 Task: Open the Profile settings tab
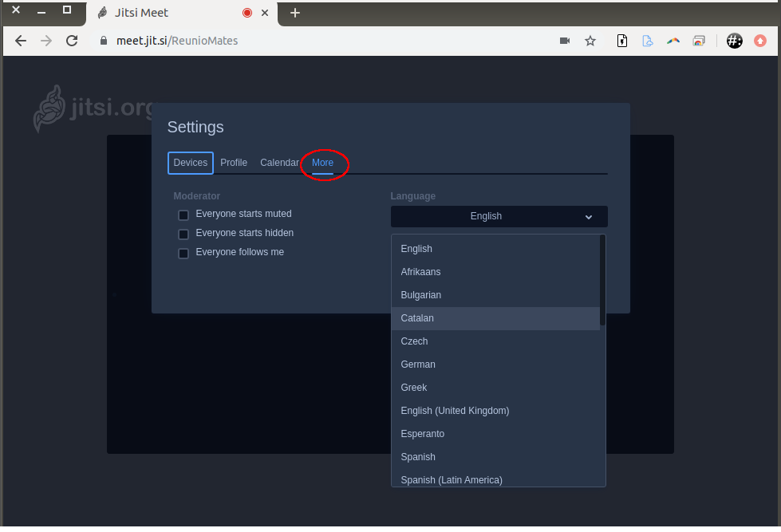(x=234, y=163)
